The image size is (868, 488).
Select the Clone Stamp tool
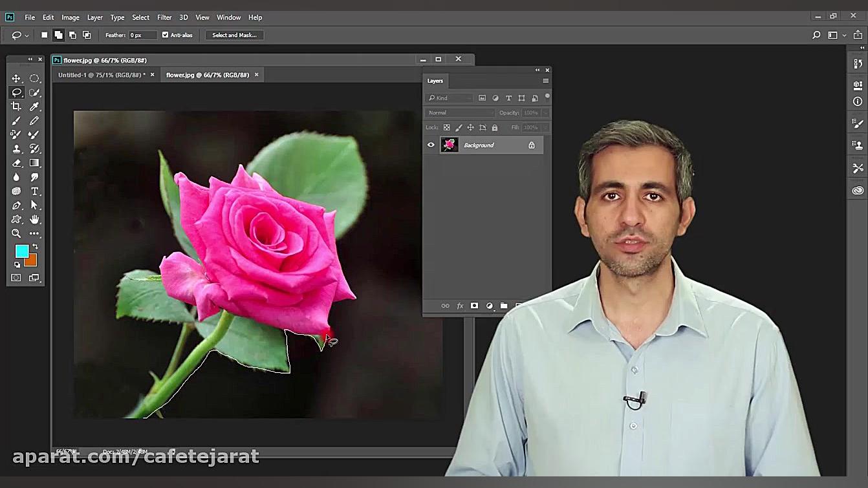(x=16, y=148)
